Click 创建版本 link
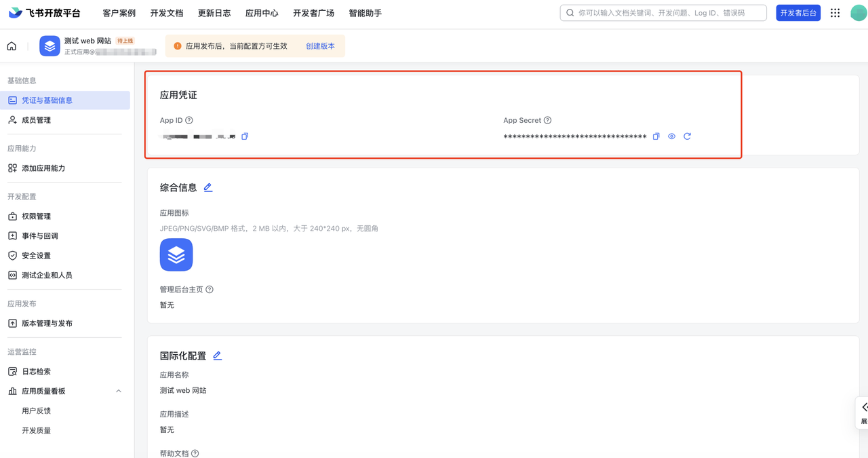Screen dimensions: 868x458 (x=320, y=46)
